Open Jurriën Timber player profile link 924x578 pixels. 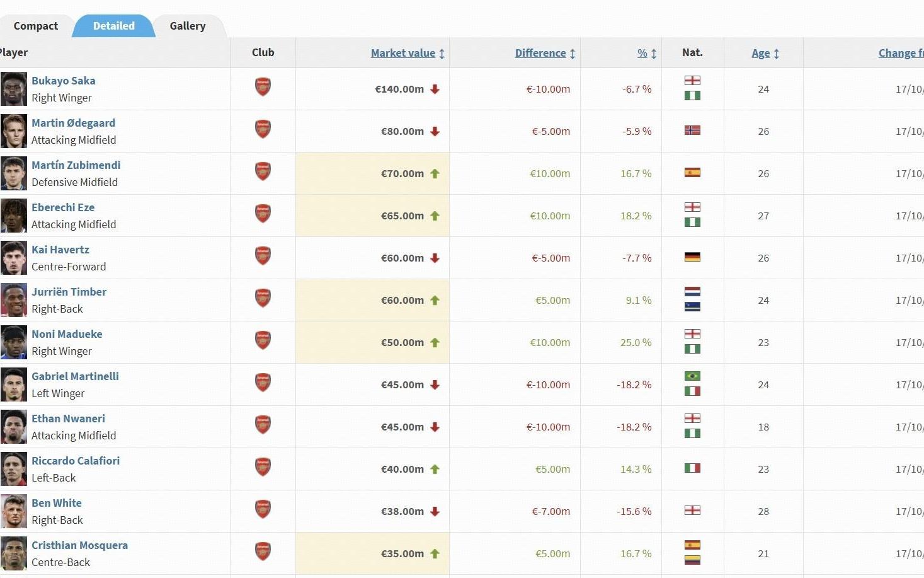click(x=69, y=292)
